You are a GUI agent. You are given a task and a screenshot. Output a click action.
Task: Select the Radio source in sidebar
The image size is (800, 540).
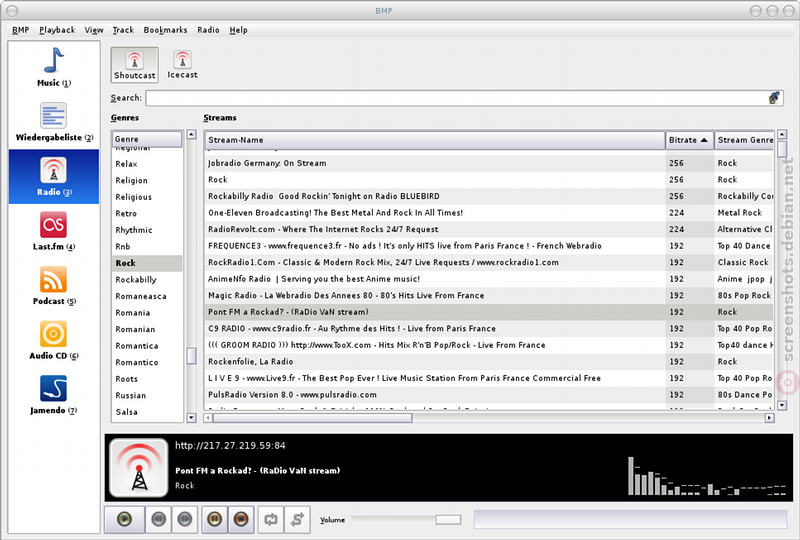(54, 177)
